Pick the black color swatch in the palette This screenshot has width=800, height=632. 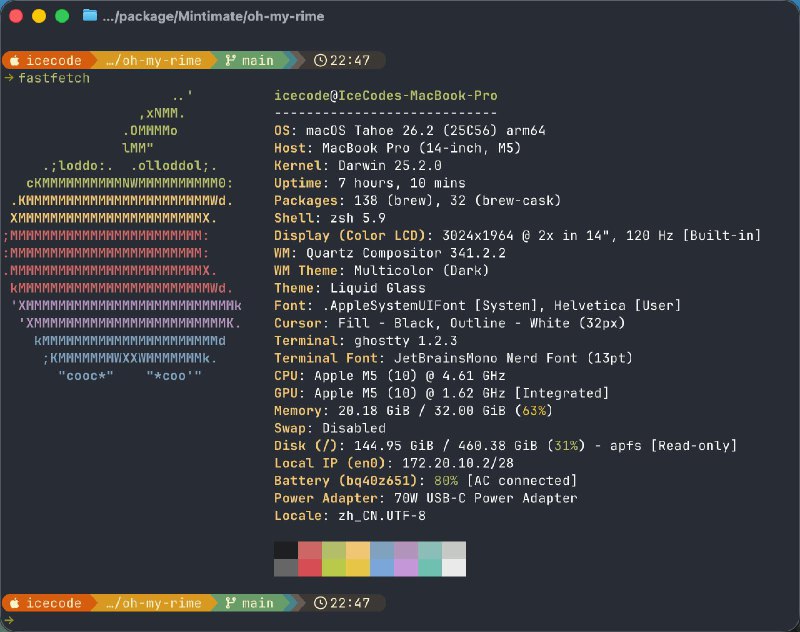[x=286, y=551]
